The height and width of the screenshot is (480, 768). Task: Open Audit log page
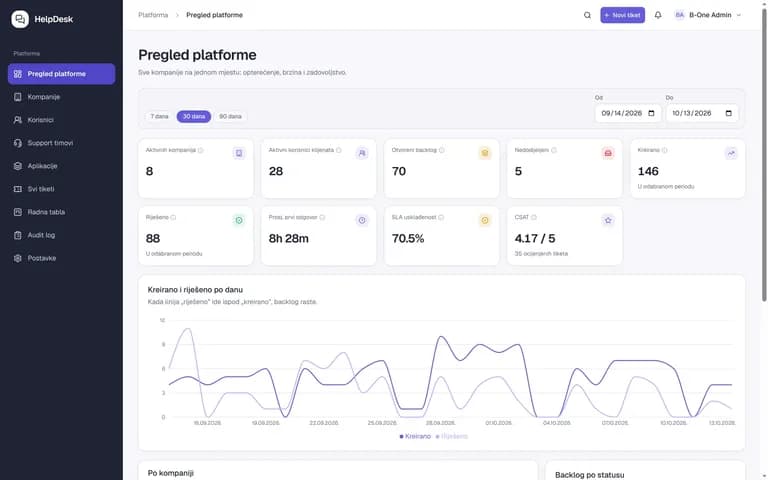62,235
